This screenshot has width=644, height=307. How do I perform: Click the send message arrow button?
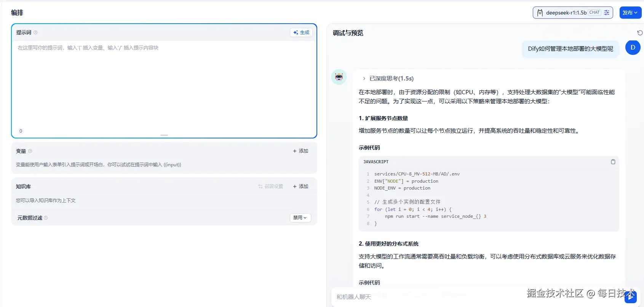(x=630, y=297)
